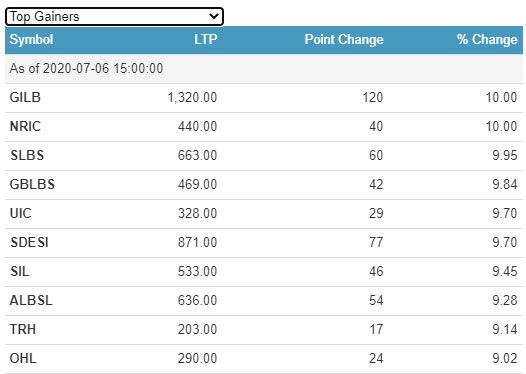Click GILB's LTP value 1,320.00

[192, 98]
